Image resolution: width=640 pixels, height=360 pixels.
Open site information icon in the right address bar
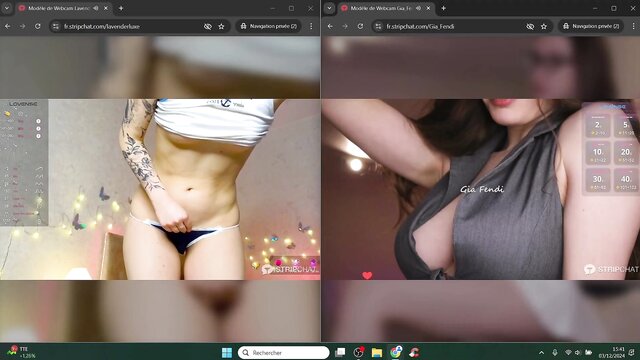(x=378, y=26)
